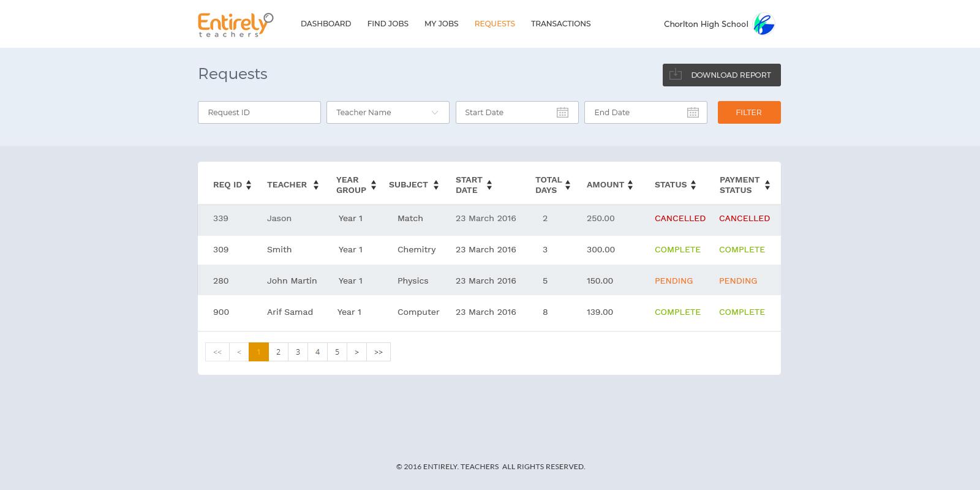
Task: Sort the table by Teacher column
Action: click(316, 185)
